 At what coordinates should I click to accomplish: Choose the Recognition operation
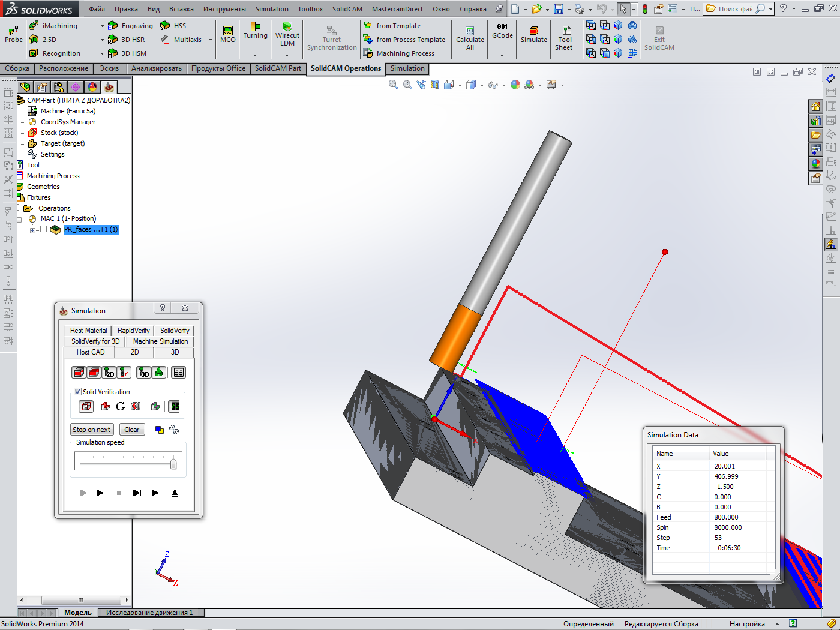point(55,53)
